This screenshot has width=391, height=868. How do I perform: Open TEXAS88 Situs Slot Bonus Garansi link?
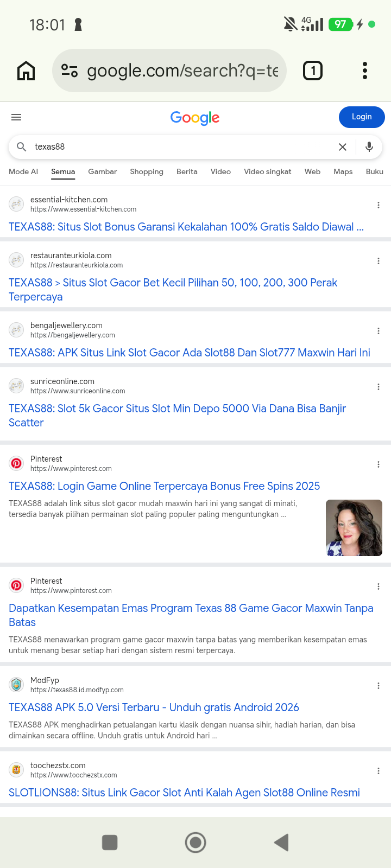click(x=186, y=227)
